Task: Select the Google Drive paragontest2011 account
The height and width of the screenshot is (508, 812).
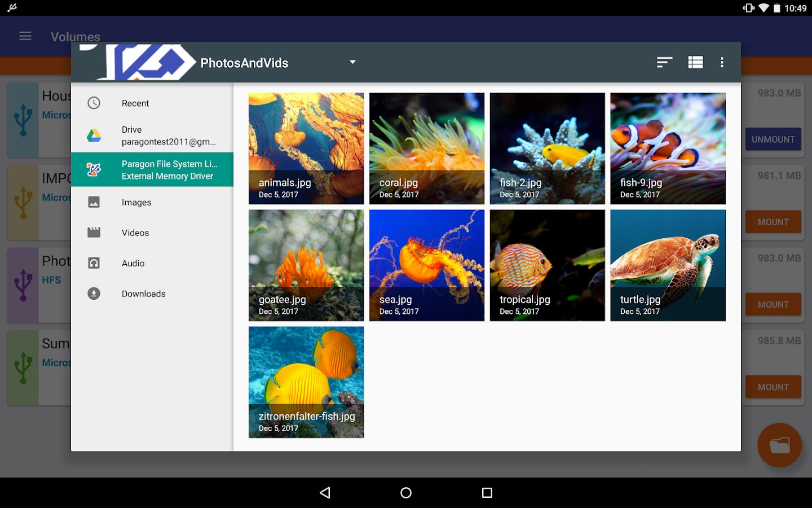Action: click(x=152, y=135)
